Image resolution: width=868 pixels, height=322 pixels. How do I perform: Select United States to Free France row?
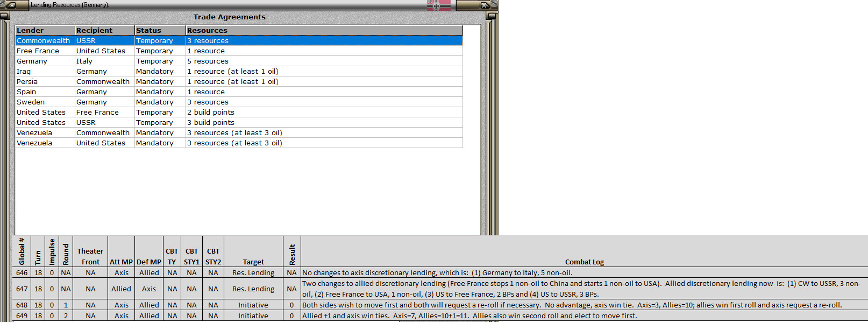click(239, 112)
